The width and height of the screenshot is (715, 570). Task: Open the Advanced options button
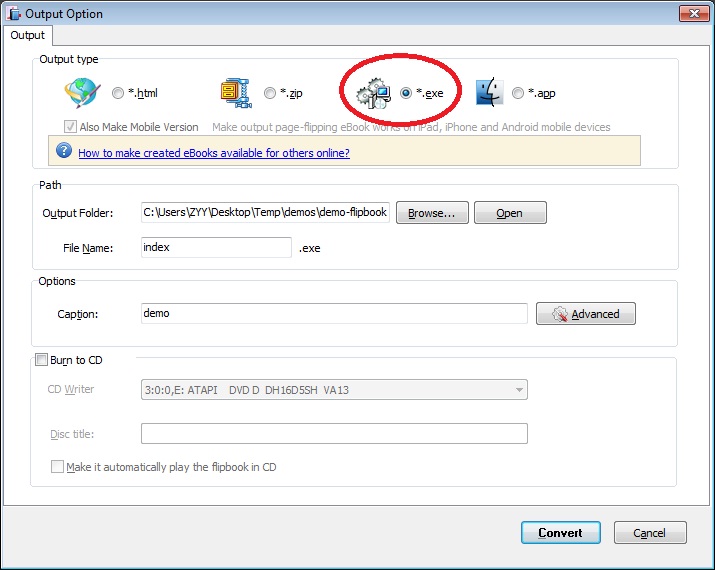pyautogui.click(x=585, y=314)
